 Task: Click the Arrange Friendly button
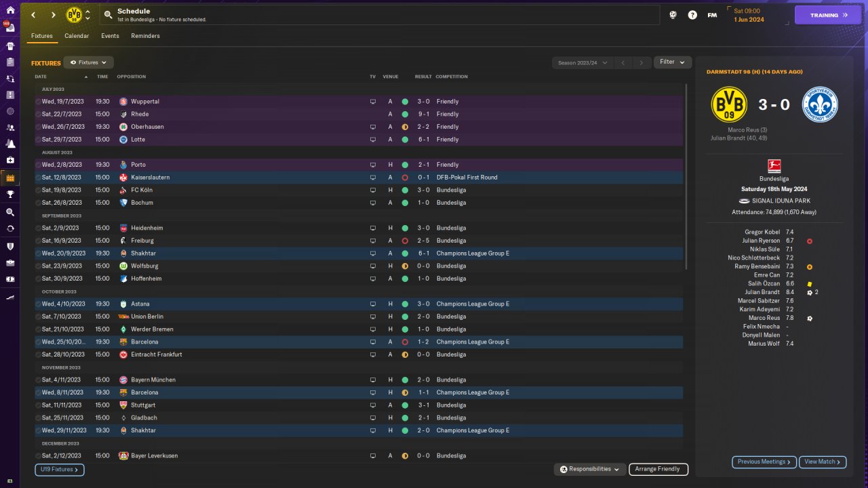tap(658, 469)
